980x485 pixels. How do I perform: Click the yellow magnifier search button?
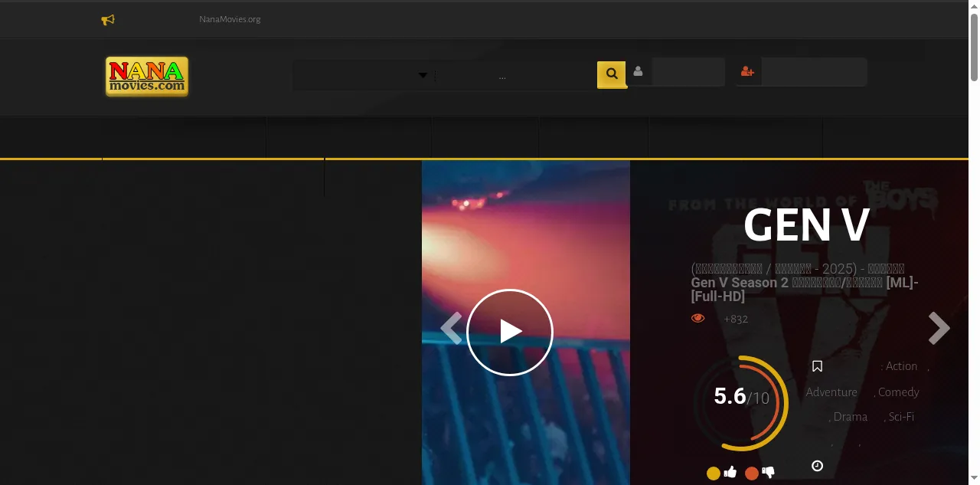[x=612, y=74]
